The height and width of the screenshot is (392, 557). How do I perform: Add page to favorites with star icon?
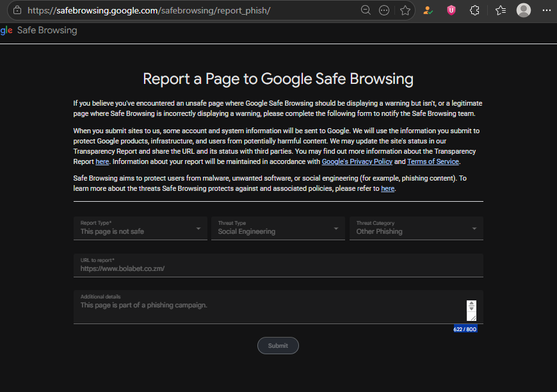point(405,10)
